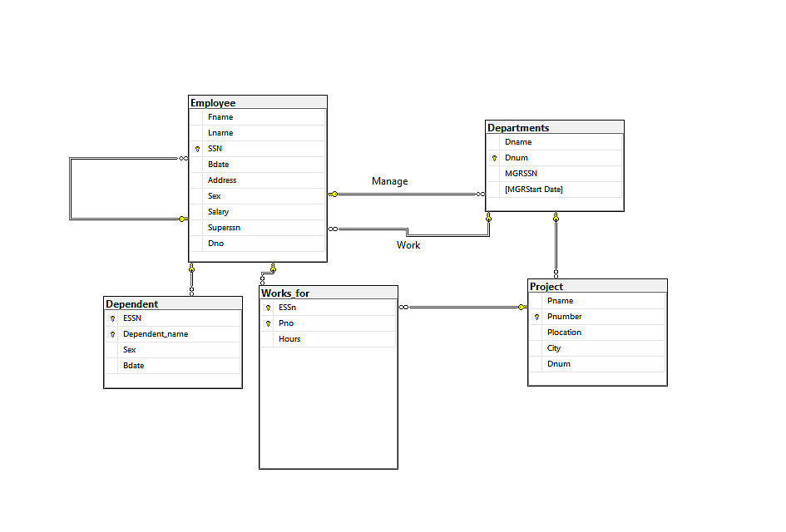Select the Pno column row
Viewport: 786px width, 532px height.
point(329,323)
